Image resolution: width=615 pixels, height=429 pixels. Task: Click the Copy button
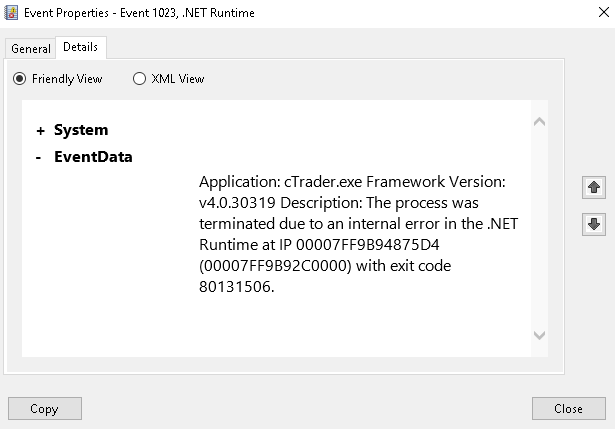coord(45,409)
